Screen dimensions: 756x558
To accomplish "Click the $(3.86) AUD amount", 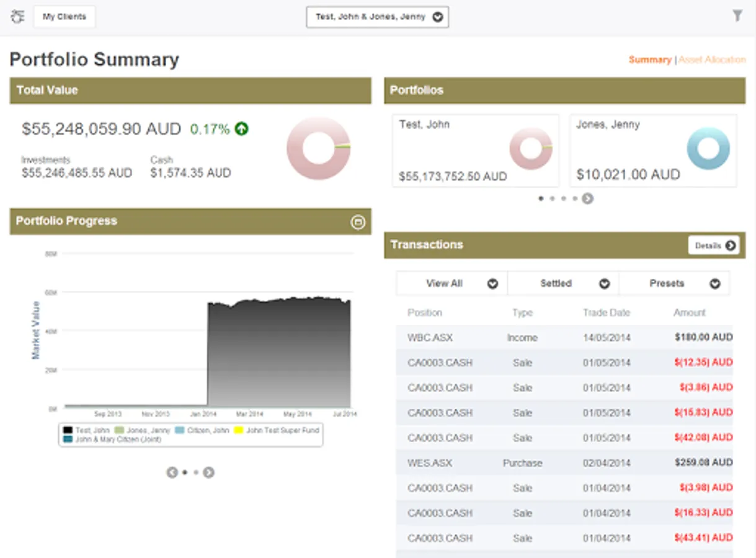I will [706, 387].
